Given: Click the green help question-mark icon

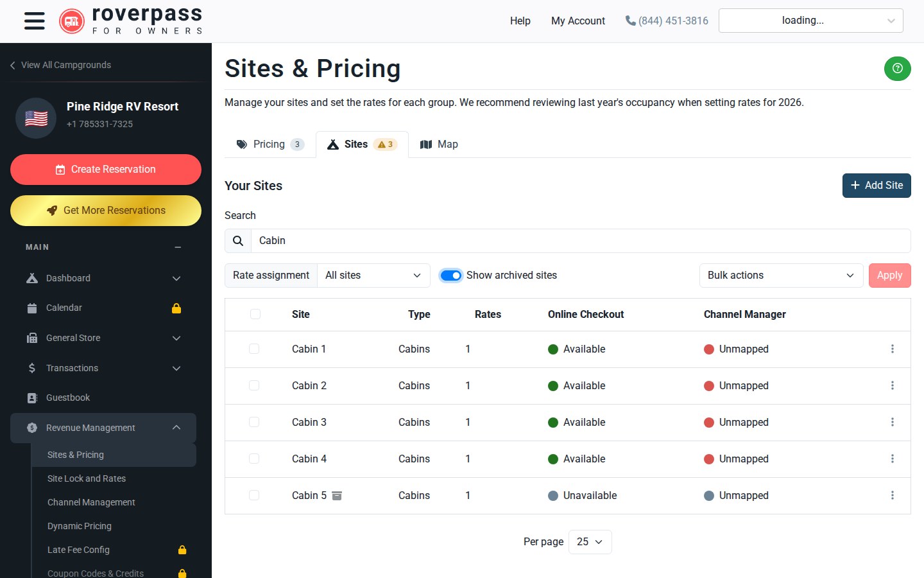Looking at the screenshot, I should coord(897,68).
